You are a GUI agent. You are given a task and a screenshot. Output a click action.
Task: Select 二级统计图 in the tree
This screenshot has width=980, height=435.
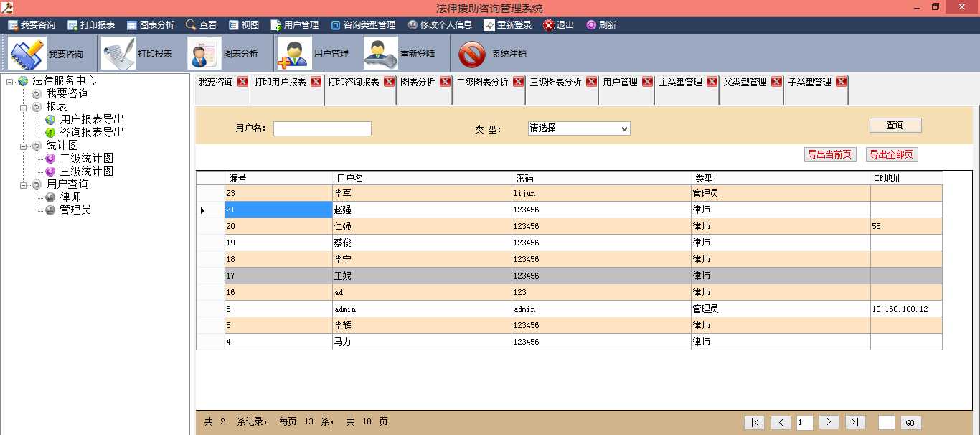pyautogui.click(x=86, y=159)
